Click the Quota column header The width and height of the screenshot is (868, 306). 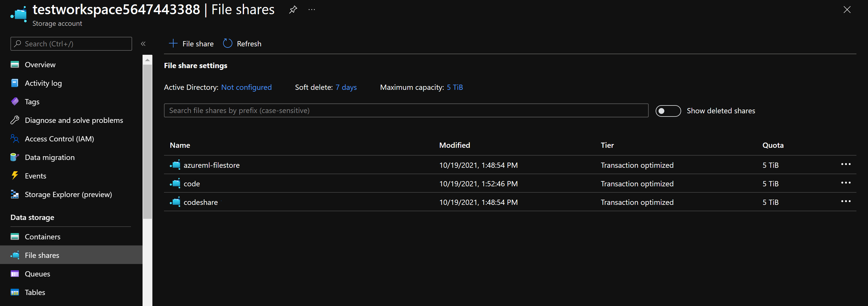tap(773, 145)
